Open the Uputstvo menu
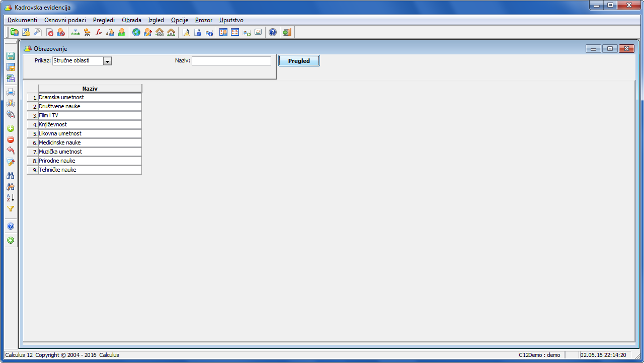 pyautogui.click(x=231, y=20)
